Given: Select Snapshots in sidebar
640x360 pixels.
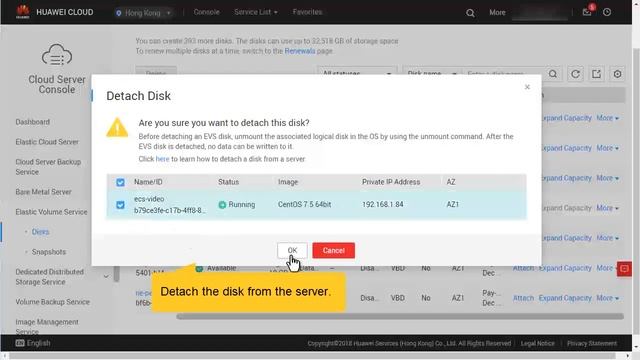Looking at the screenshot, I should click(49, 251).
